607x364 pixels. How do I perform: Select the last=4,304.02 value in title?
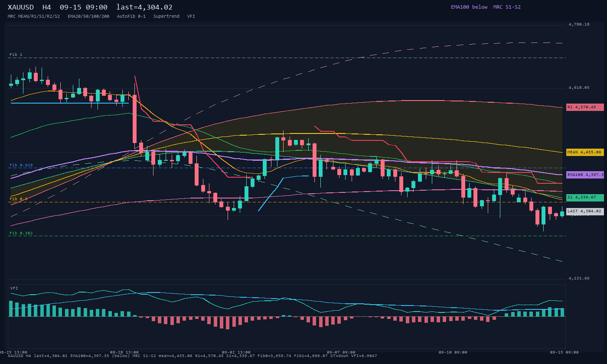pyautogui.click(x=144, y=7)
